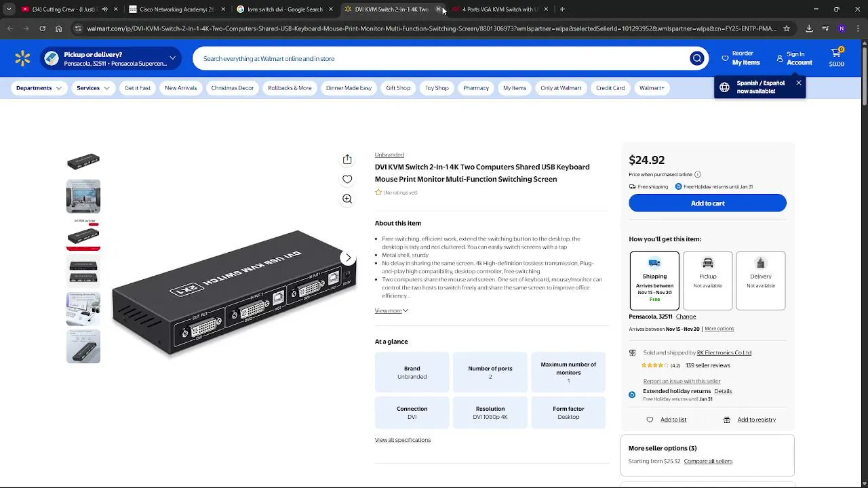
Task: Click the browser address bar URL
Action: (x=431, y=28)
